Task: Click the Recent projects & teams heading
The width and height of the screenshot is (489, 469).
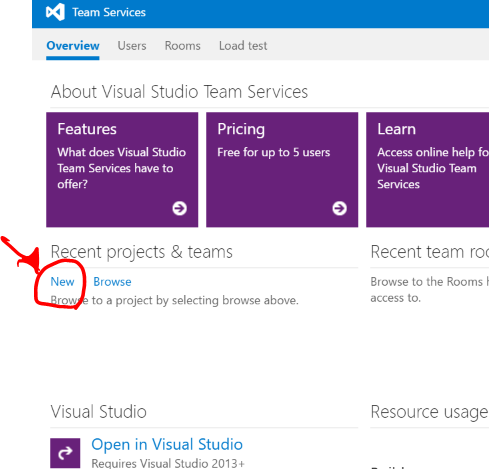Action: [x=142, y=252]
